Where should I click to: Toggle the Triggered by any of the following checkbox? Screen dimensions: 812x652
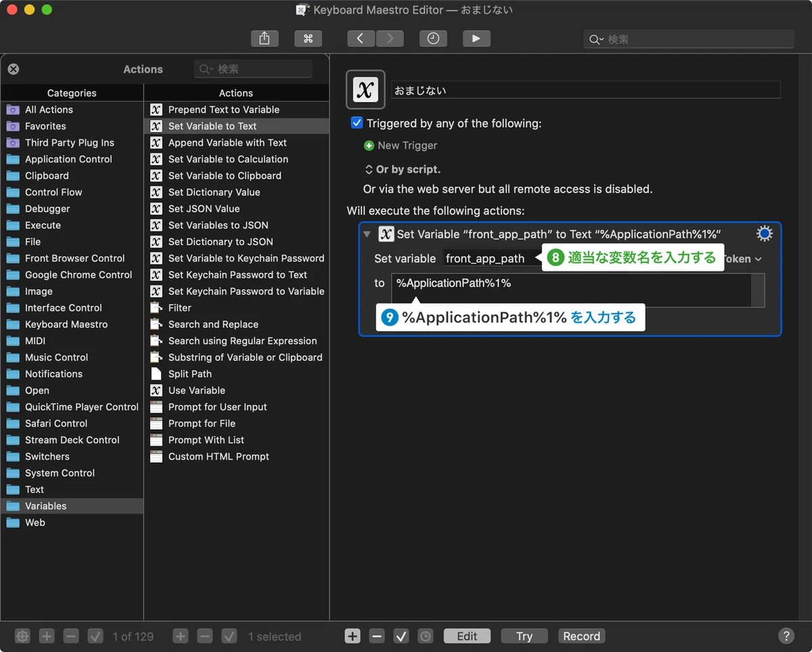[x=357, y=123]
